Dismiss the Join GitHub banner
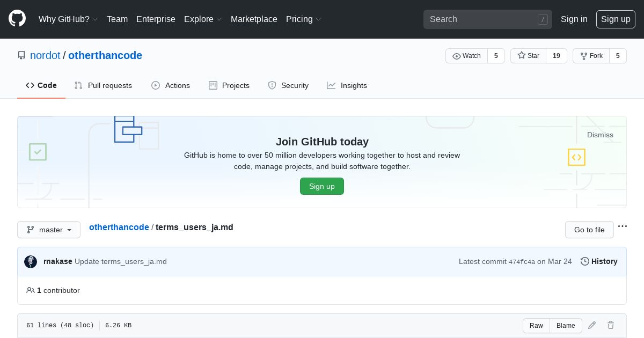 click(600, 135)
